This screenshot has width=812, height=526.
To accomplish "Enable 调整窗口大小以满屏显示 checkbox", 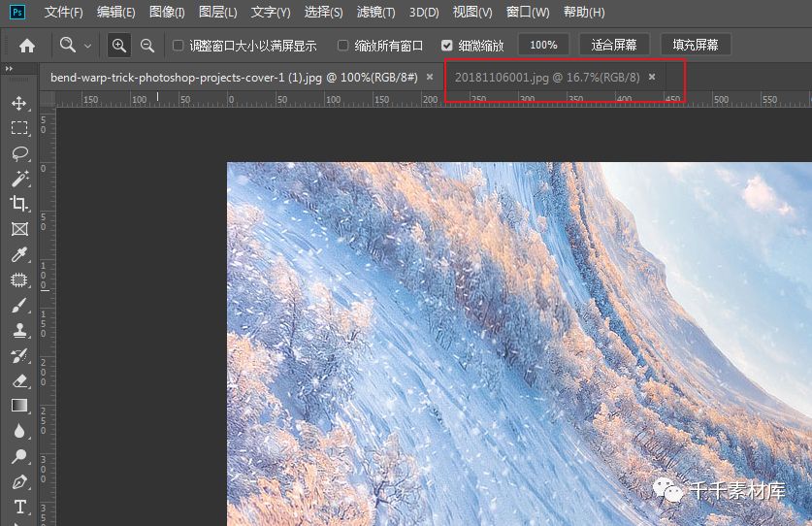I will coord(178,46).
